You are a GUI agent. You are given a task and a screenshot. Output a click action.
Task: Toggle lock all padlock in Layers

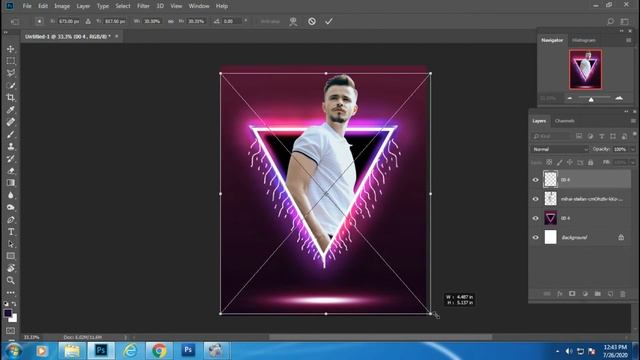point(591,162)
